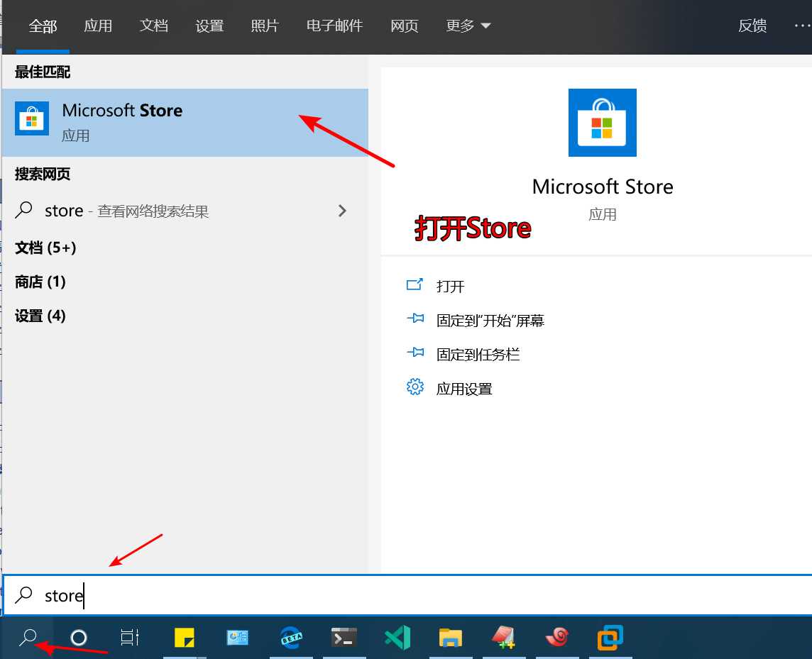Viewport: 812px width, 659px height.
Task: Click the Microsoft Store title in preview pane
Action: click(x=603, y=187)
